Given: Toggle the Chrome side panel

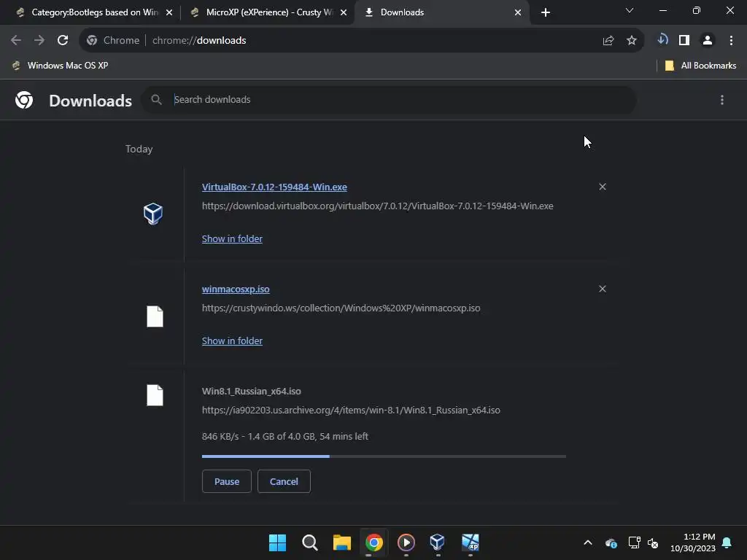Looking at the screenshot, I should click(x=684, y=41).
